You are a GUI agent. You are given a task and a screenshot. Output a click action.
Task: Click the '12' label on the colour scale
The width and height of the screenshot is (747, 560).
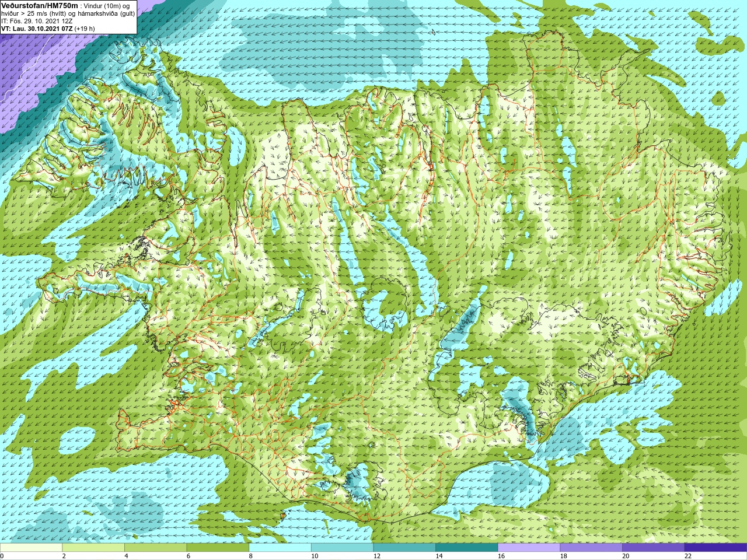tap(377, 556)
